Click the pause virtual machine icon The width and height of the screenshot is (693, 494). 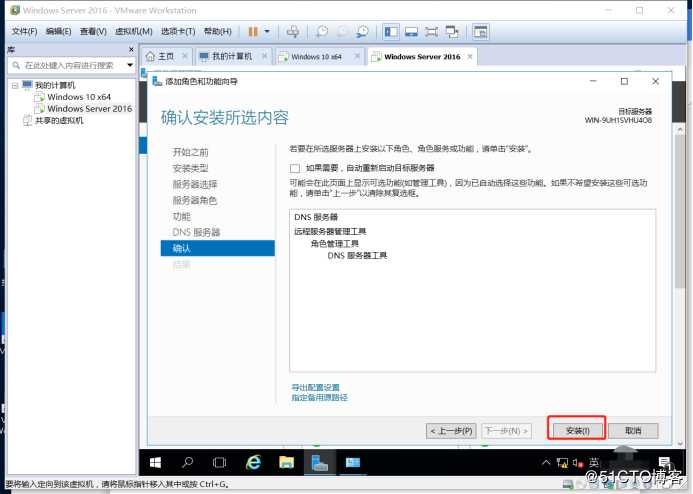point(253,32)
